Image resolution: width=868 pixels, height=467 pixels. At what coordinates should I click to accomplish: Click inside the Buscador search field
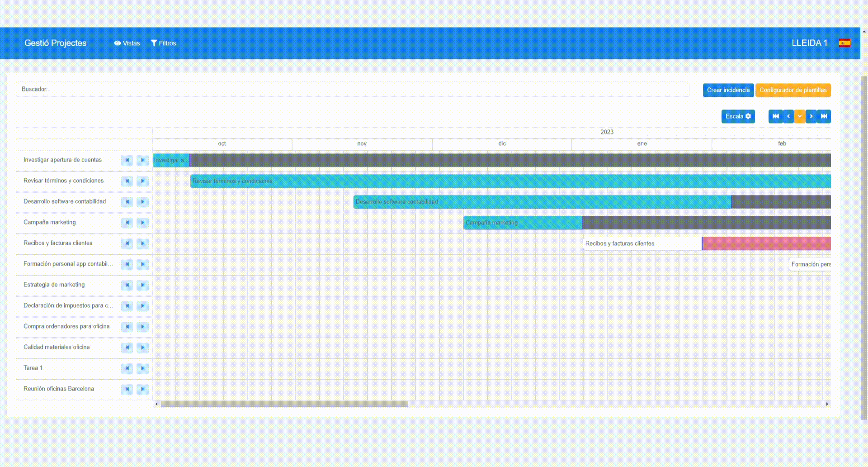pos(353,89)
